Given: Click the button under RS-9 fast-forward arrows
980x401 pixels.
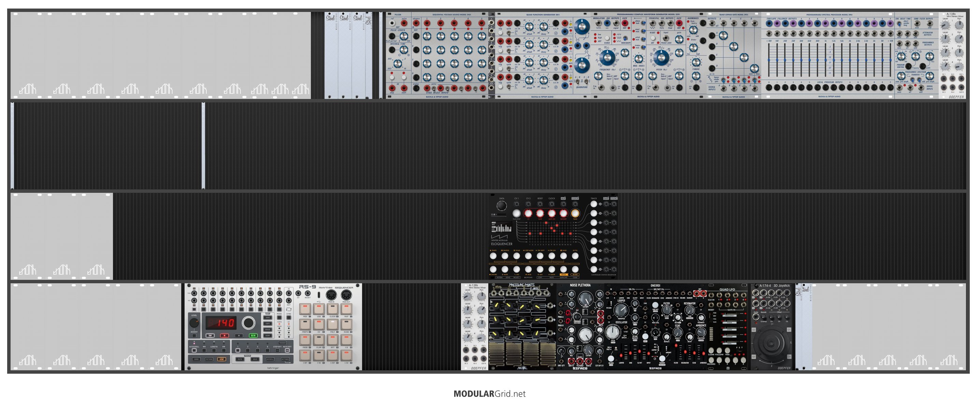Looking at the screenshot, I should 224,350.
